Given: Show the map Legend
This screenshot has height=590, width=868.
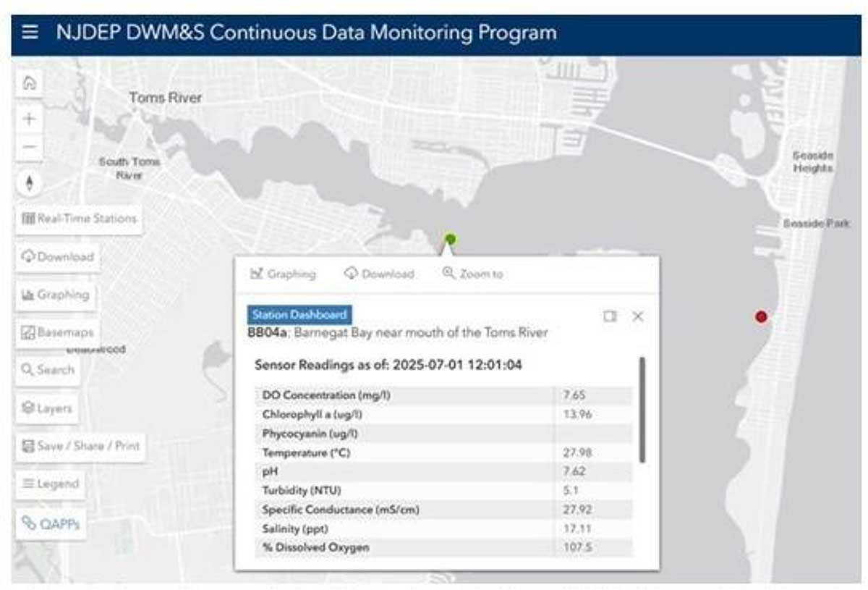Looking at the screenshot, I should coord(50,484).
